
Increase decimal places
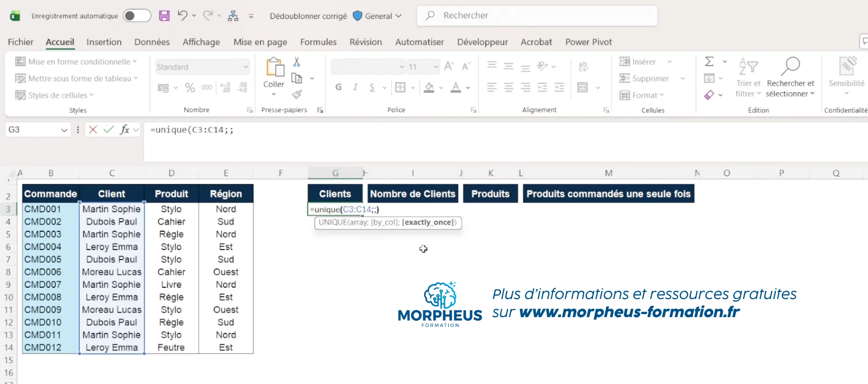click(x=225, y=88)
